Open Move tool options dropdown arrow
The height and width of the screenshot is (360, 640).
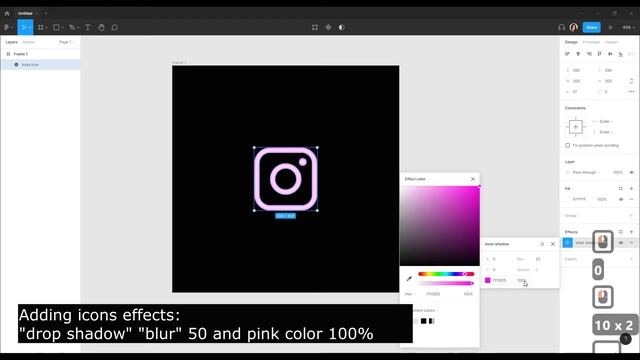[x=30, y=28]
